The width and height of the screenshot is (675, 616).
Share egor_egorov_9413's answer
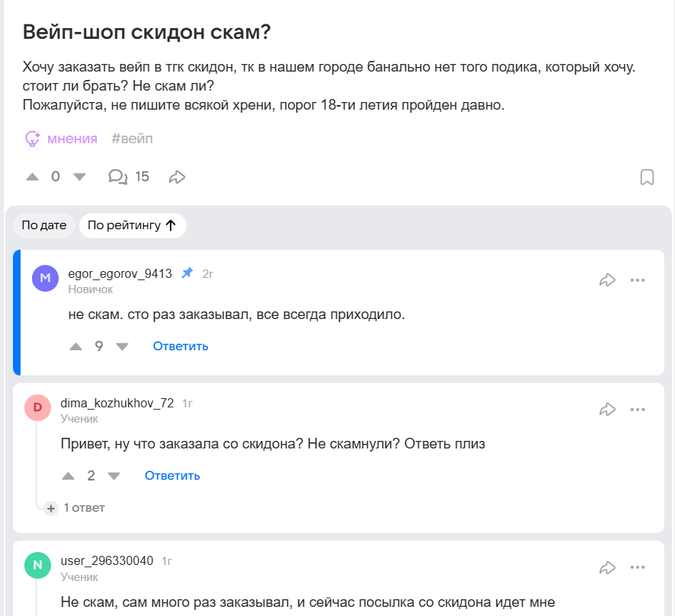tap(607, 280)
